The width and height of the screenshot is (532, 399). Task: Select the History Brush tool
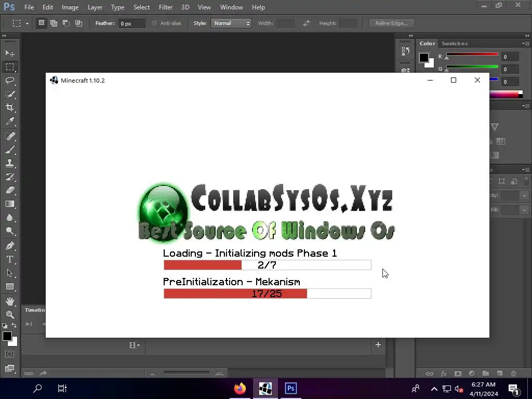coord(10,177)
